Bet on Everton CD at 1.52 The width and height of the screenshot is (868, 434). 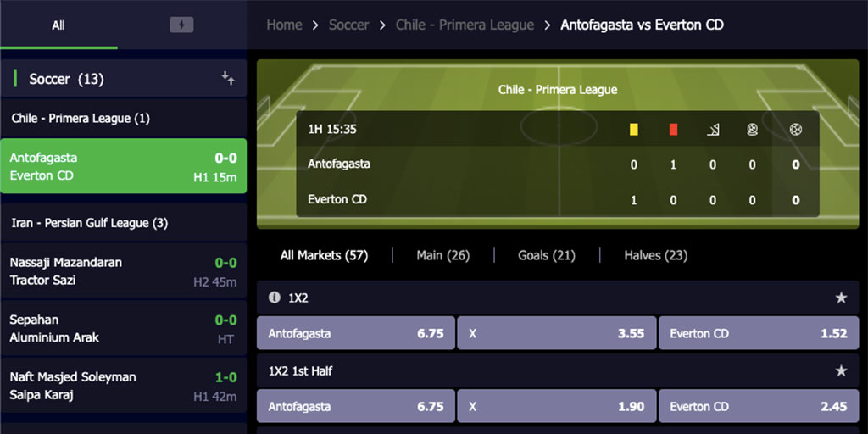(759, 333)
